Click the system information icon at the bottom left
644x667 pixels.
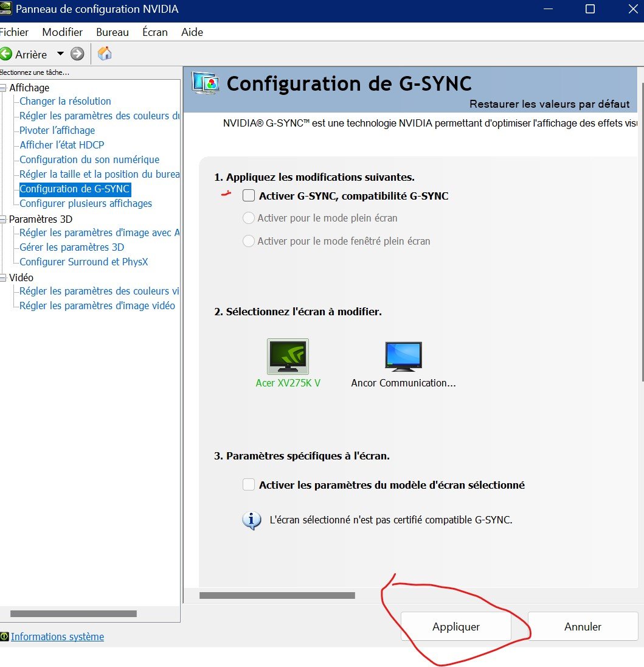tap(4, 637)
